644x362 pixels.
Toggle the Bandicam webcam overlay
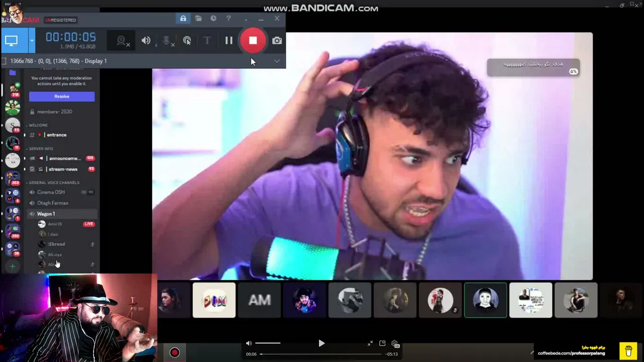122,41
